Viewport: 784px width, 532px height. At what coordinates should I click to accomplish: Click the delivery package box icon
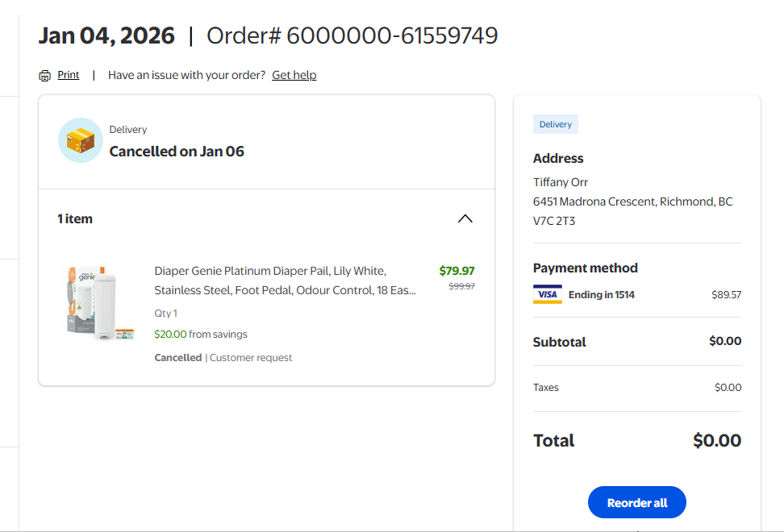tap(80, 140)
